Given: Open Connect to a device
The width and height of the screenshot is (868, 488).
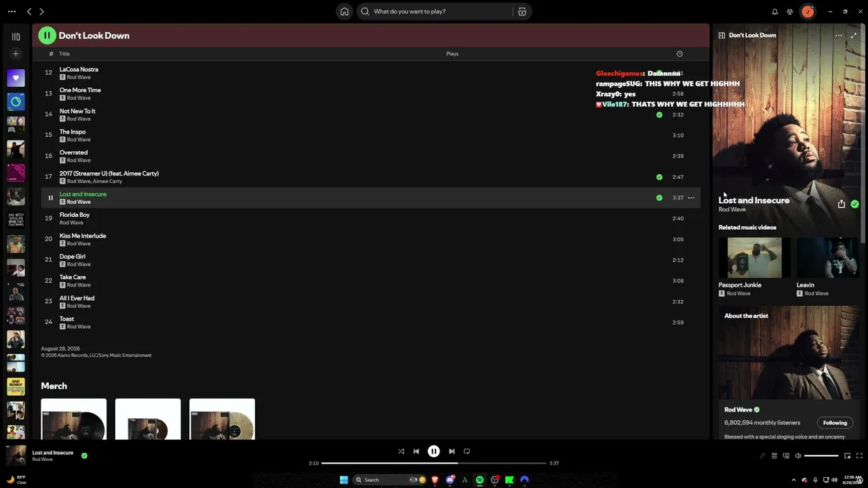Looking at the screenshot, I should click(x=787, y=456).
